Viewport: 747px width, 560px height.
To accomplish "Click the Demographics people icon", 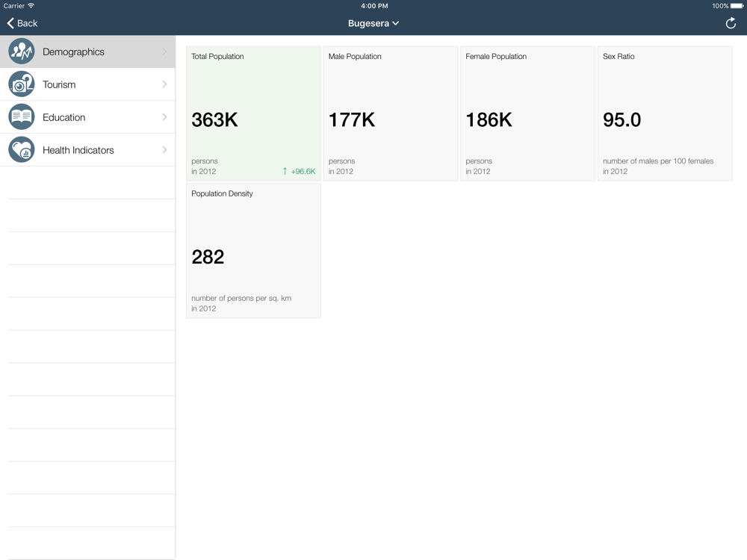I will coord(22,52).
